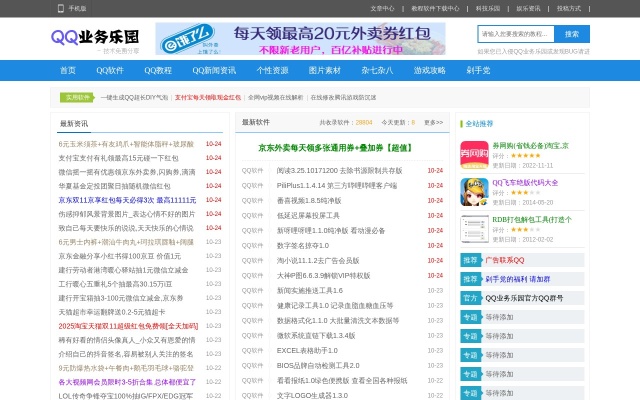Screen dimensions: 640x400
Task: Click the QQ业务乐园 site logo
Action: tap(96, 38)
